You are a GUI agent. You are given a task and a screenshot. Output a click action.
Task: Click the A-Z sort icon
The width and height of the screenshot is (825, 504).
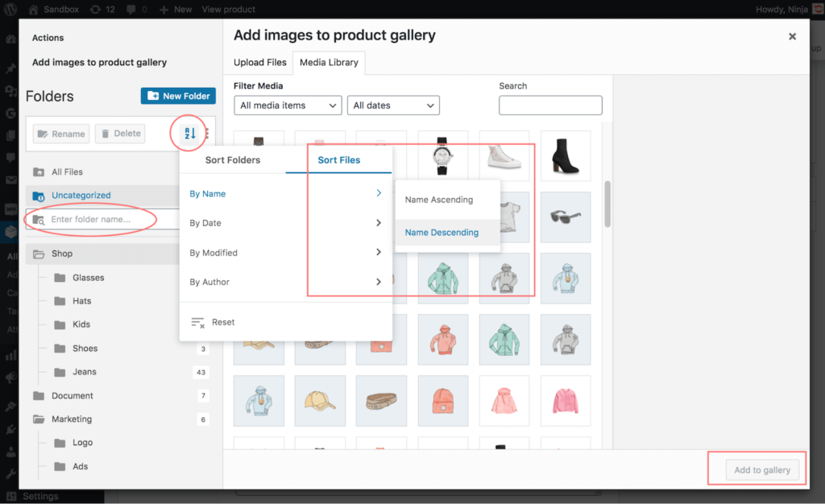[190, 134]
